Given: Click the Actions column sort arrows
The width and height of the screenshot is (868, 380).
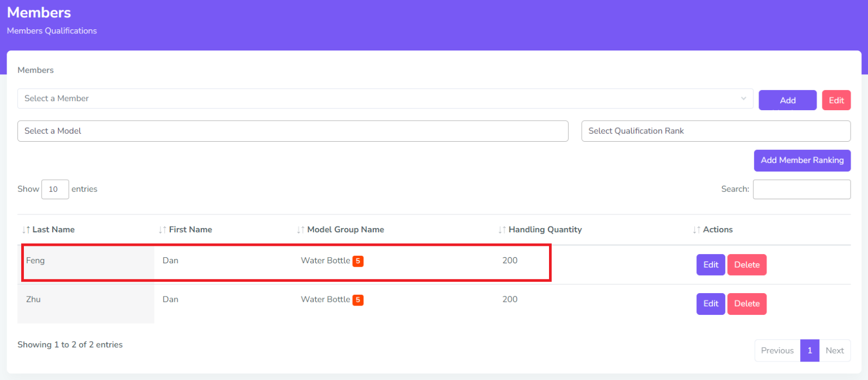Looking at the screenshot, I should (x=697, y=230).
